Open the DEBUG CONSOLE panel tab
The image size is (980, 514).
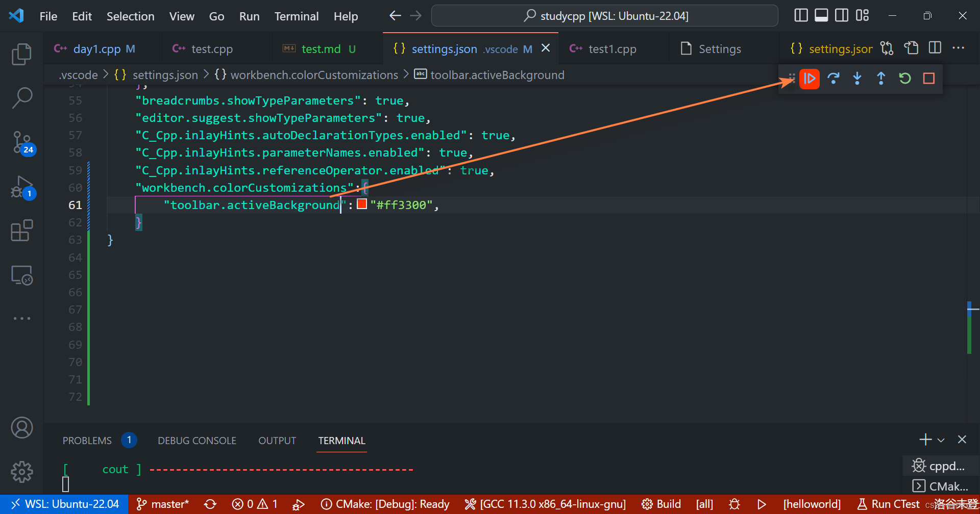point(197,441)
